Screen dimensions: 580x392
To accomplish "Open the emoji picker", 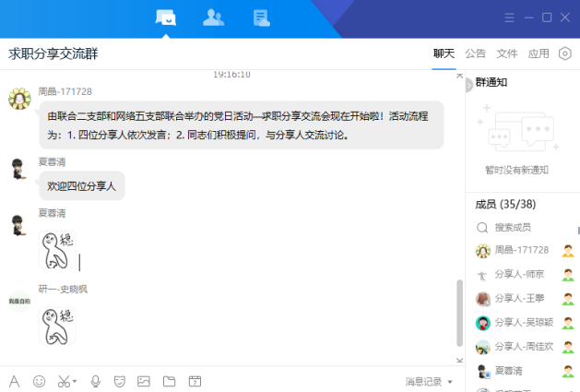I will pyautogui.click(x=39, y=381).
